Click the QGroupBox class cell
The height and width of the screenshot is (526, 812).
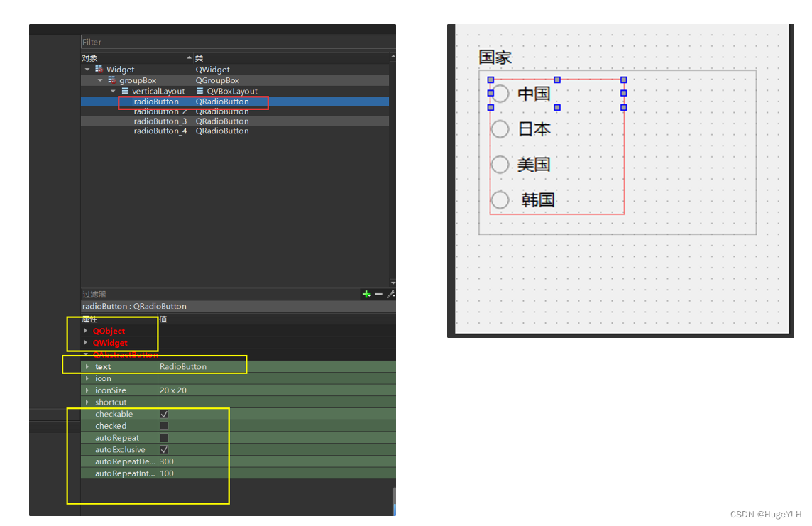click(x=217, y=80)
